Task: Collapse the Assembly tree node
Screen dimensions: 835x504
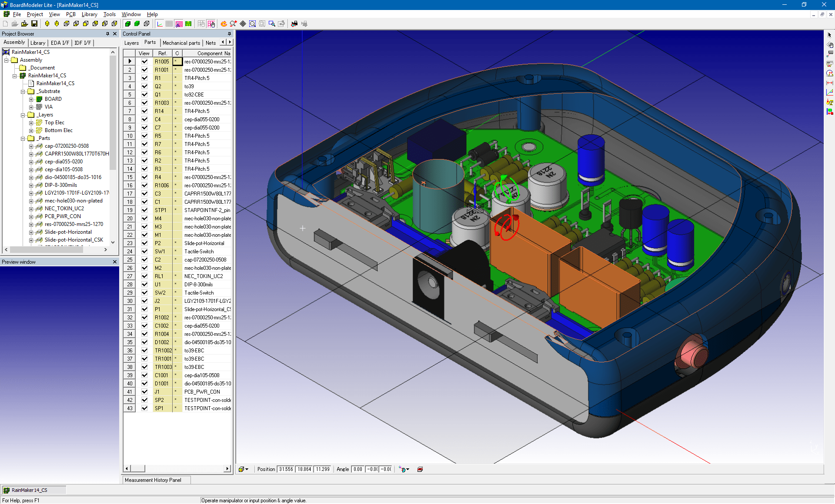Action: [x=7, y=60]
